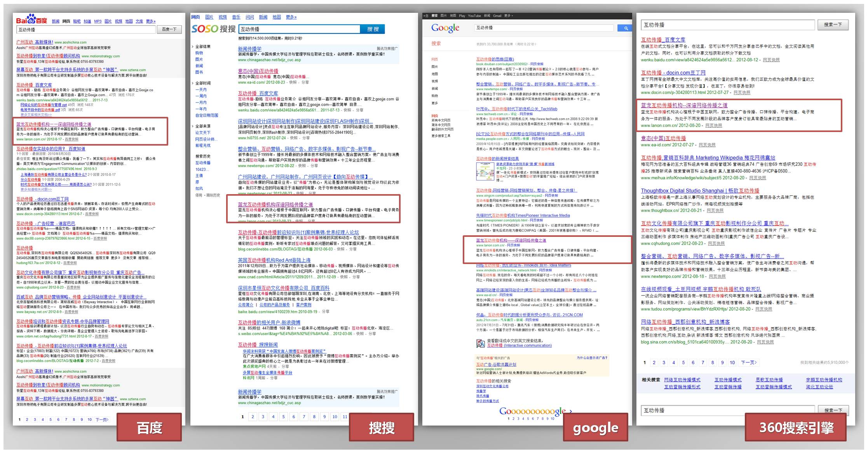Switch to SOSO's 音乐 tab
Viewport: 868px width, 450px height.
point(236,17)
